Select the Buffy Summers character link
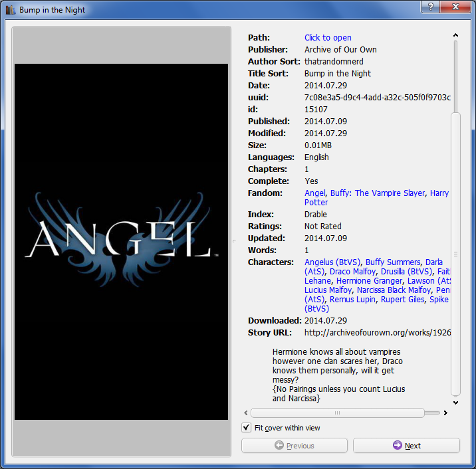This screenshot has height=469, width=476. pyautogui.click(x=393, y=262)
